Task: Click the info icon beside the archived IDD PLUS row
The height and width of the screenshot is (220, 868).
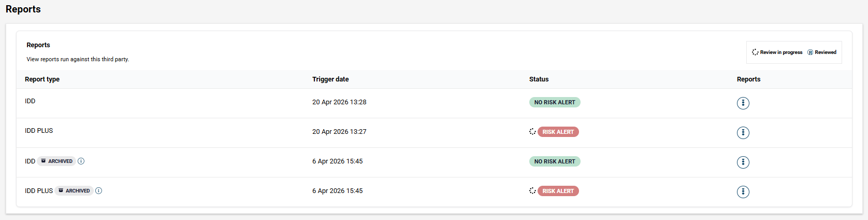Action: tap(98, 190)
